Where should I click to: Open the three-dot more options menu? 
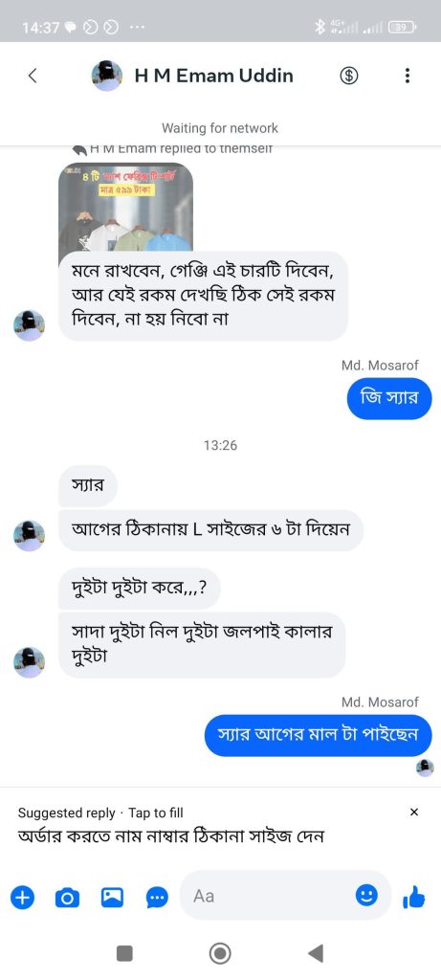[x=408, y=76]
